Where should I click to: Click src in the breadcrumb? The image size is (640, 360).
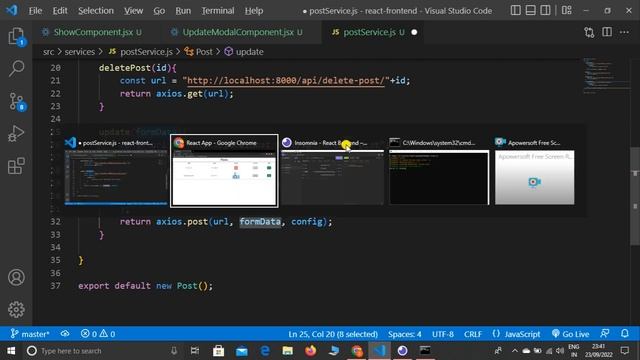click(x=48, y=52)
